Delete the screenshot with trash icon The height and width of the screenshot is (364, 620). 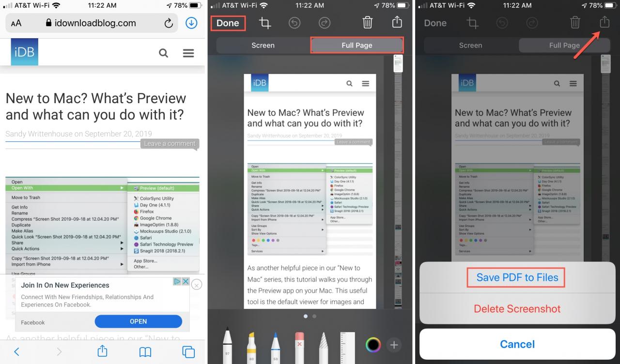(368, 23)
